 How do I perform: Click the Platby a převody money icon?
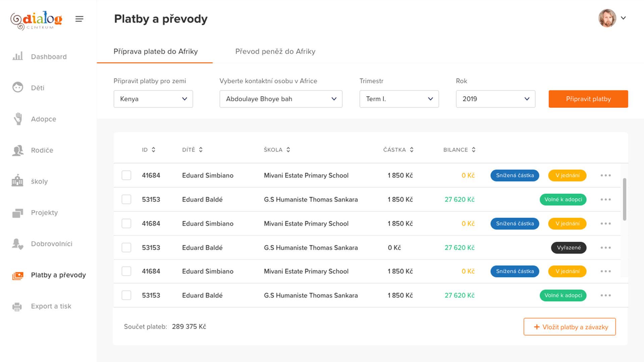click(x=18, y=275)
